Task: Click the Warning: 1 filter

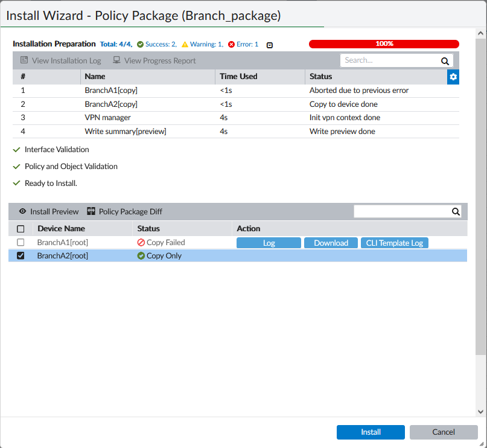Action: pyautogui.click(x=203, y=44)
